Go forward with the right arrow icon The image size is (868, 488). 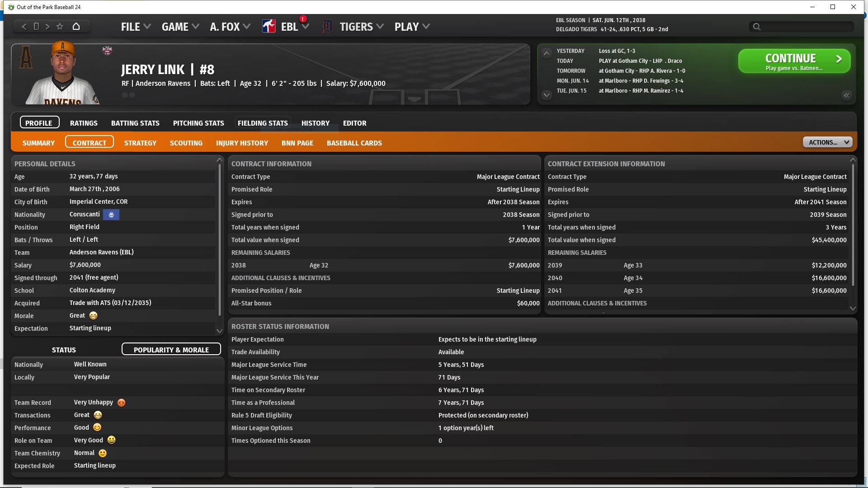point(47,26)
